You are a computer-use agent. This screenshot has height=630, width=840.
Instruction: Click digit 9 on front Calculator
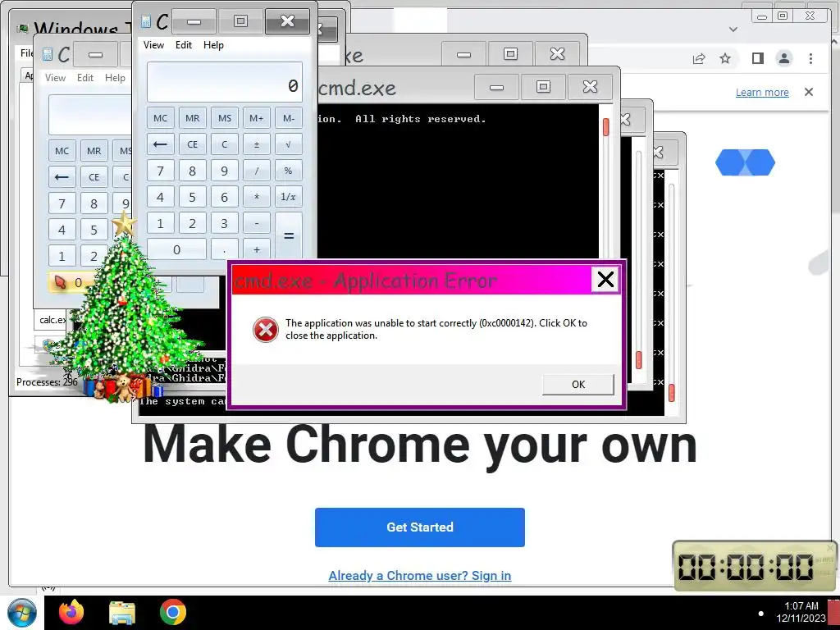coord(225,171)
